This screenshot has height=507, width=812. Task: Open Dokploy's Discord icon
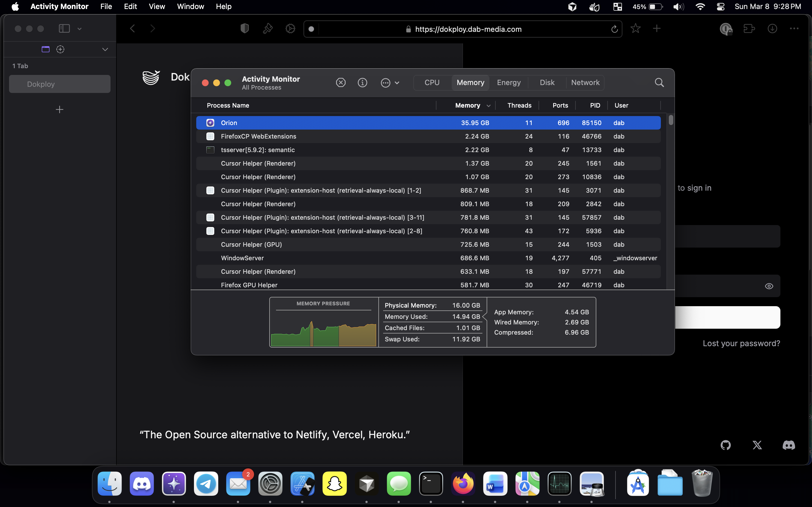789,445
